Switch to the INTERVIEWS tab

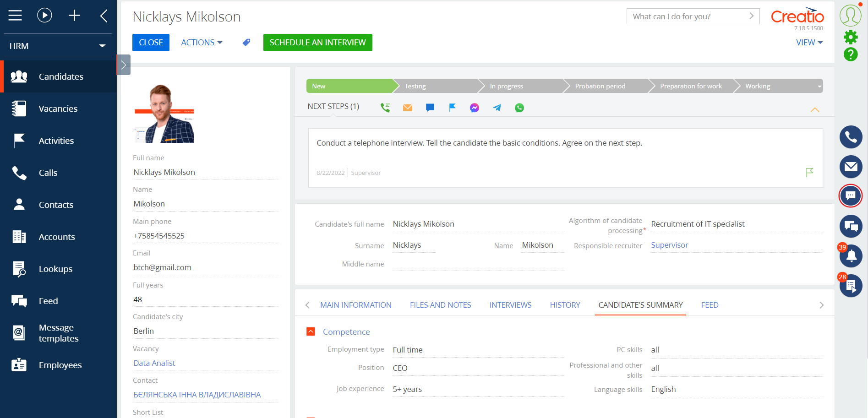click(x=510, y=304)
